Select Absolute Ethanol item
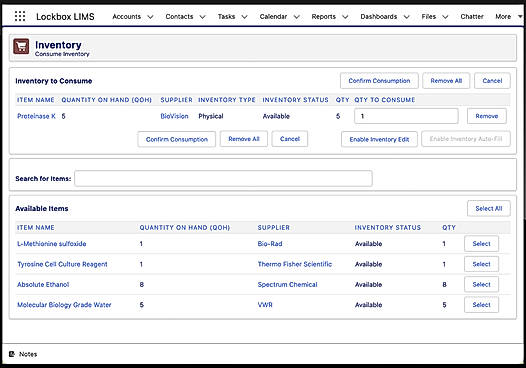 [x=481, y=284]
